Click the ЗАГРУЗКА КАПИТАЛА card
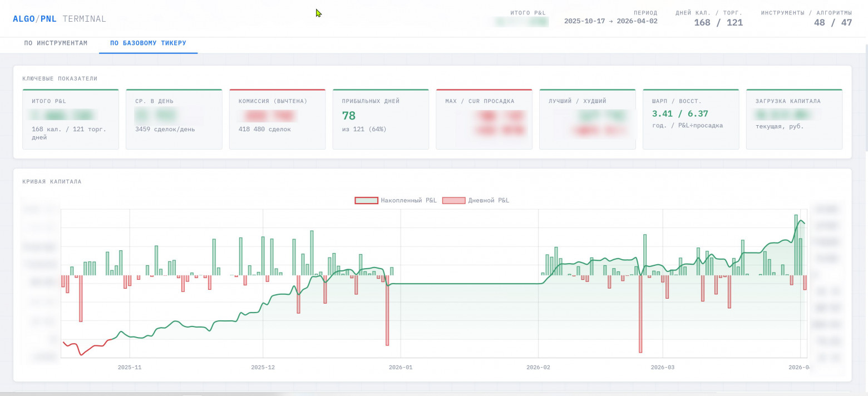The width and height of the screenshot is (868, 396). coord(794,119)
